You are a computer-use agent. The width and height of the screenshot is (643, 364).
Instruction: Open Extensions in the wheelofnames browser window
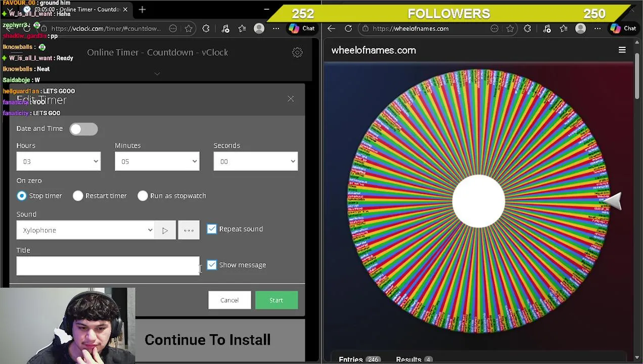point(527,28)
